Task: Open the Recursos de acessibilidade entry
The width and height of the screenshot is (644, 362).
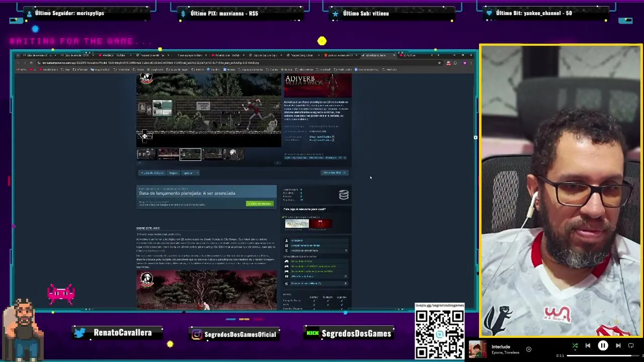Action: (x=306, y=284)
